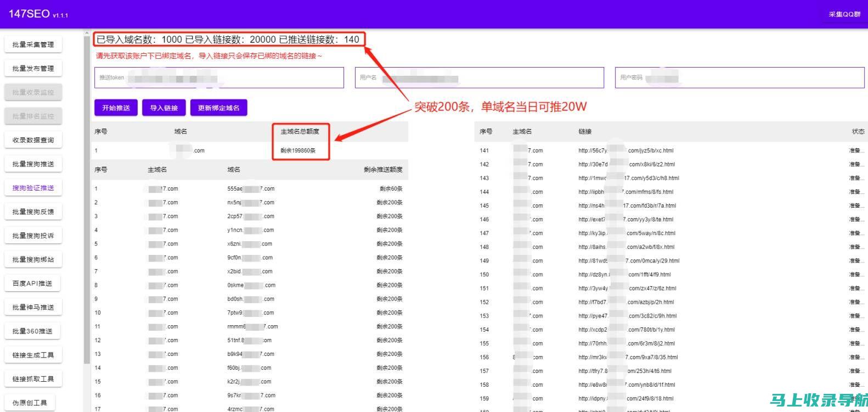
Task: Click the link ending in /zx47/z/6z.html
Action: [x=627, y=288]
